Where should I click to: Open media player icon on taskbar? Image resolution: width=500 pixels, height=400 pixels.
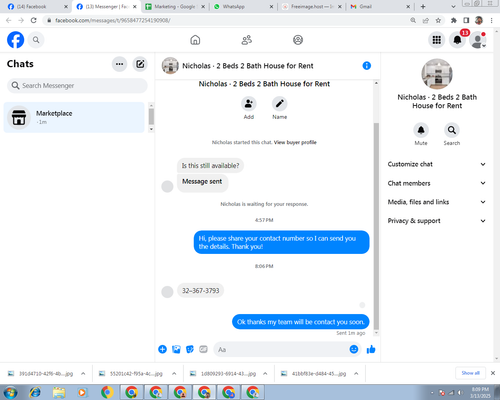(82, 392)
